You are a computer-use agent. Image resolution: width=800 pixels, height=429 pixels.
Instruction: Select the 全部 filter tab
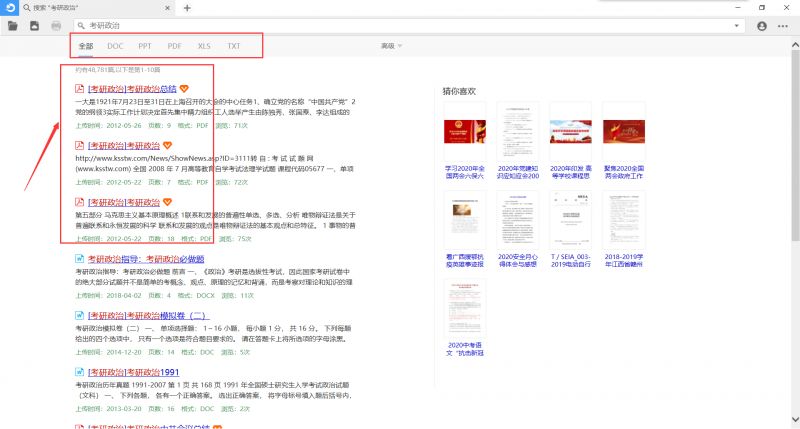click(x=86, y=46)
